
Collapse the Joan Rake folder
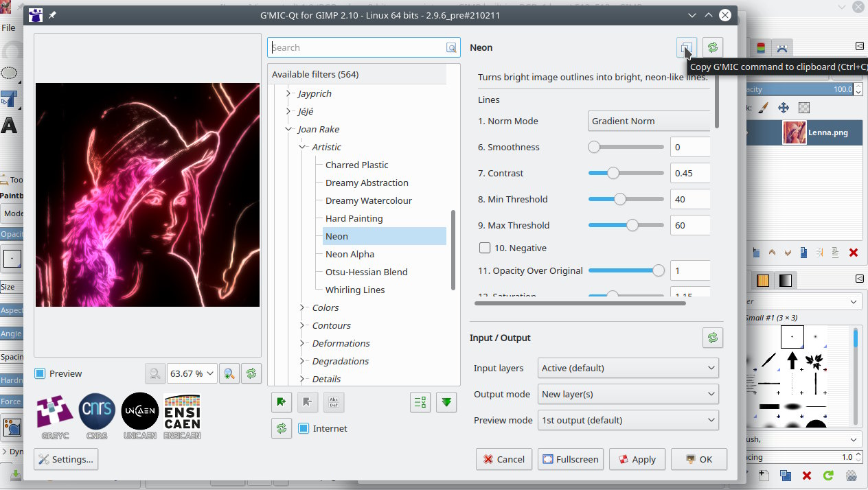tap(288, 129)
